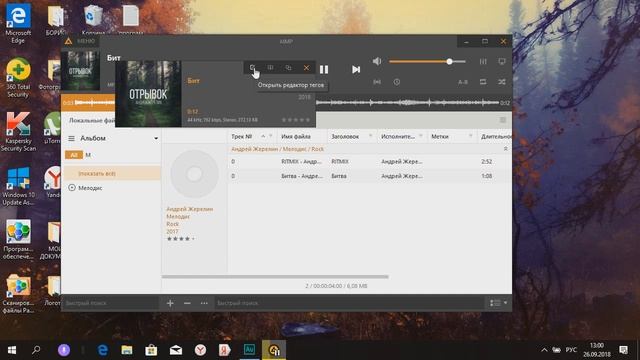This screenshot has height=360, width=640.
Task: Click AIMP icon in taskbar
Action: point(274,350)
